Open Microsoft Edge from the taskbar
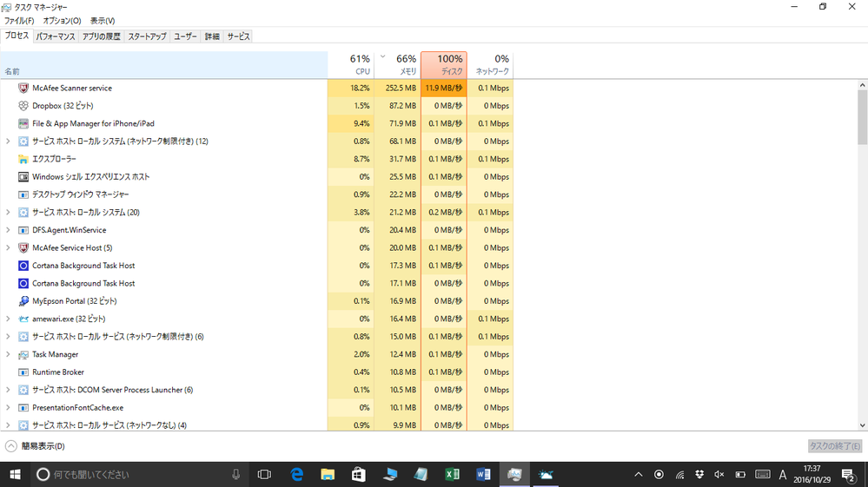 tap(297, 474)
